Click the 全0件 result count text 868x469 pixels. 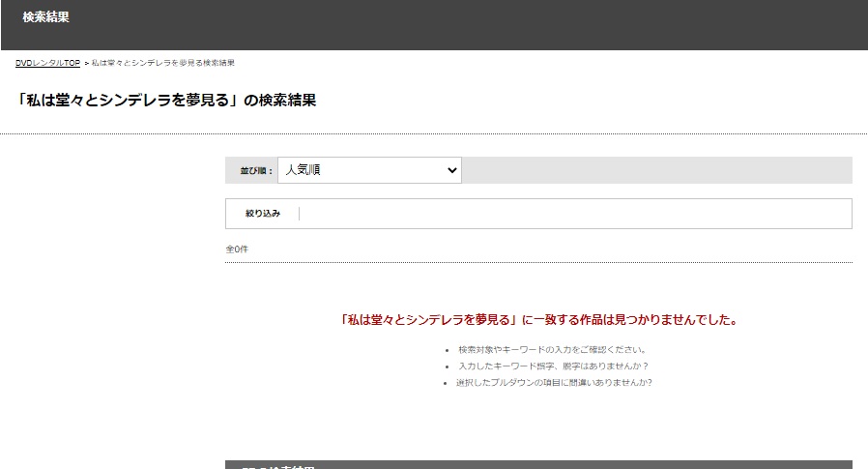pyautogui.click(x=237, y=249)
